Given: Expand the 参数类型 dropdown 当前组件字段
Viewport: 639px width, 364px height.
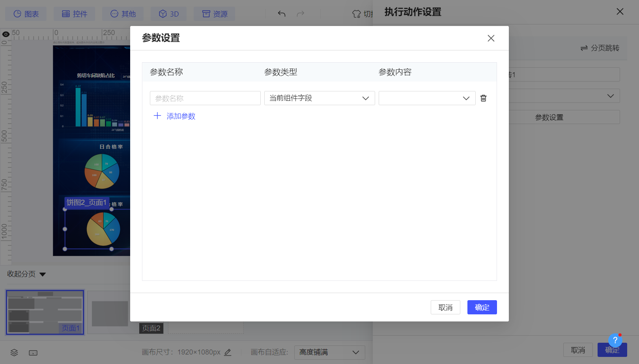Looking at the screenshot, I should (x=319, y=98).
